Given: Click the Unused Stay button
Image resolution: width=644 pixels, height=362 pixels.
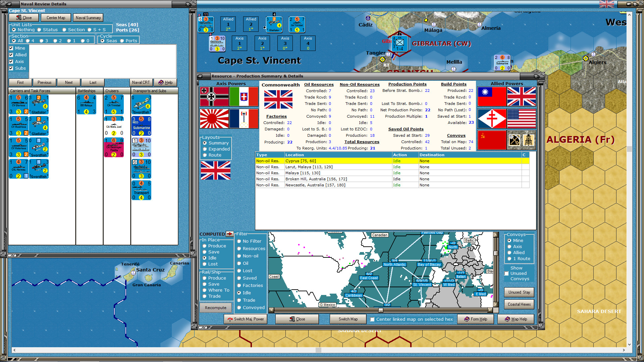Looking at the screenshot, I should click(x=519, y=292).
